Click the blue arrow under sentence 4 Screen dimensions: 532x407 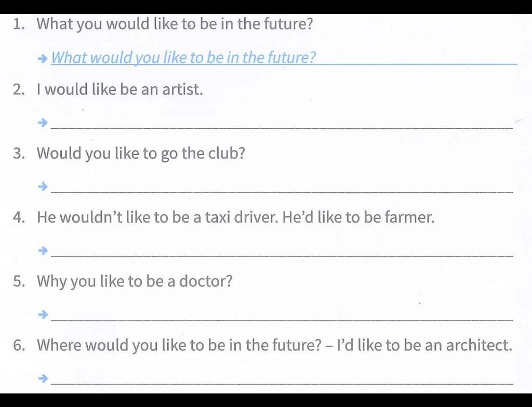43,251
